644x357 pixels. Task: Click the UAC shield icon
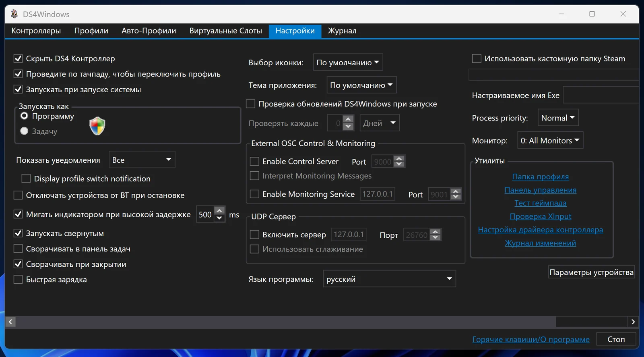[x=97, y=126]
